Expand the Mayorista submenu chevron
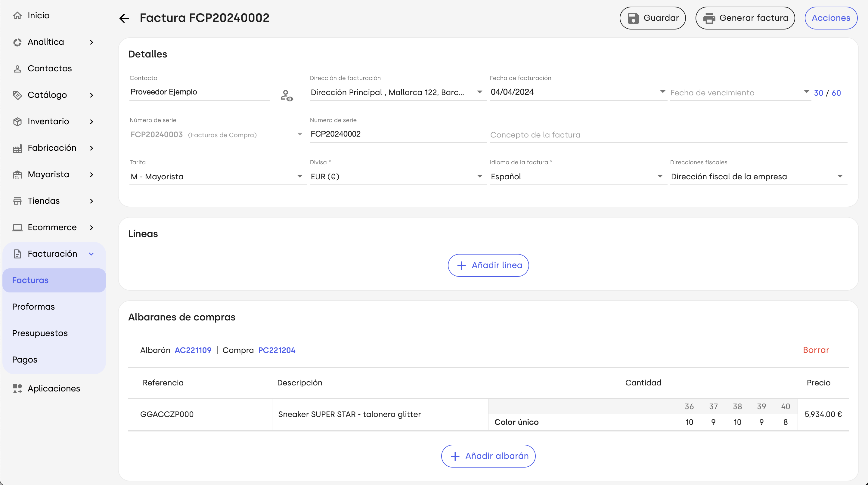This screenshot has height=485, width=868. [92, 175]
